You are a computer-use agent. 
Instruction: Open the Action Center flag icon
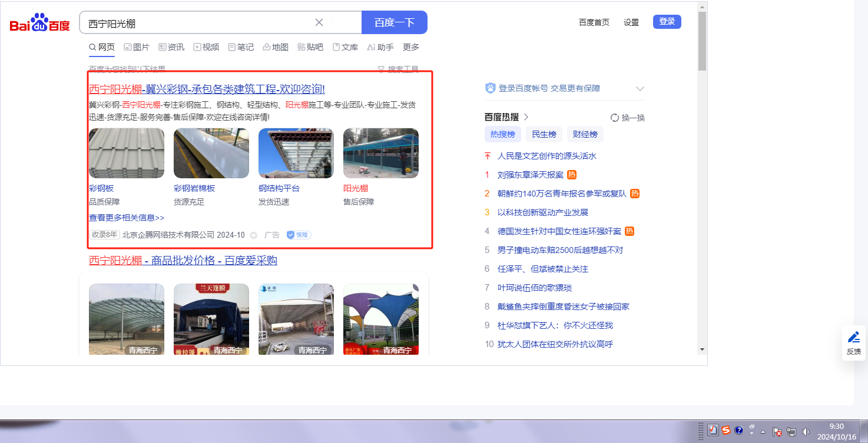click(x=777, y=431)
